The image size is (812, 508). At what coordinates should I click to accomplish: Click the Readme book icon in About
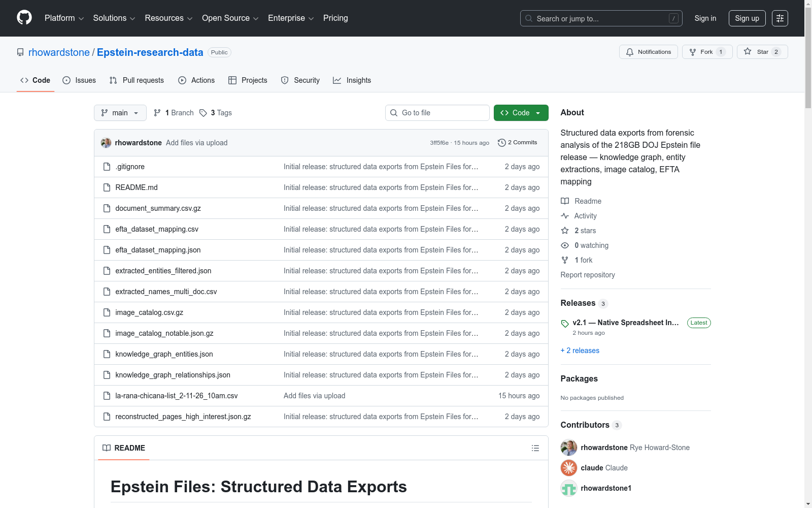point(565,201)
